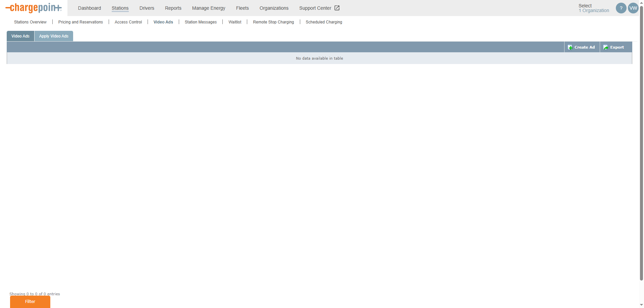Switch to the Video Ads tab
The image size is (644, 308).
(20, 36)
